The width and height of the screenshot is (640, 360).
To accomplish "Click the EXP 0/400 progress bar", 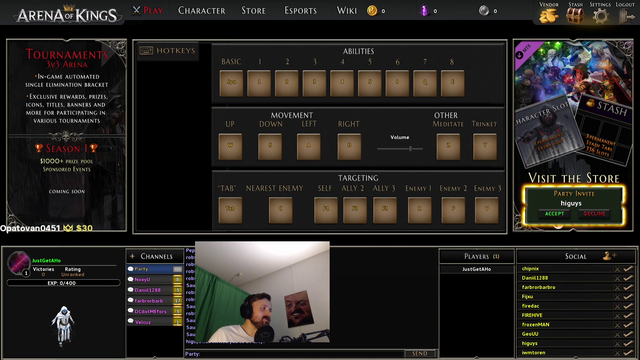I will (63, 283).
